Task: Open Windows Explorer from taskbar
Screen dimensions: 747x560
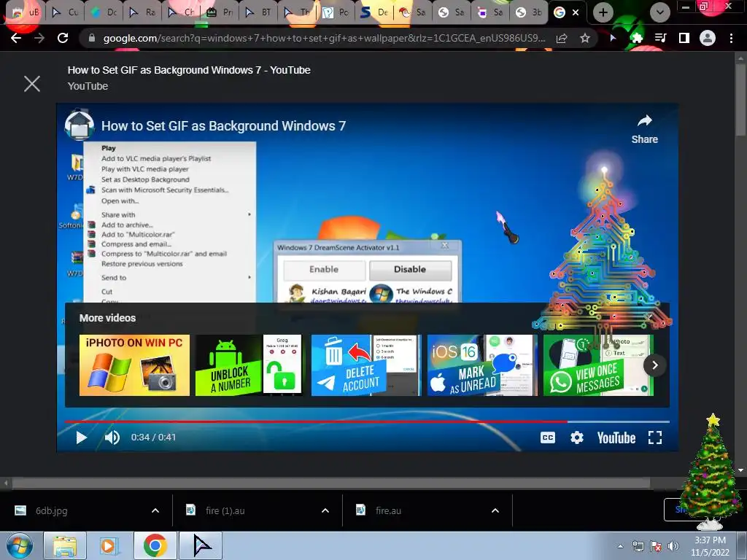Action: (x=65, y=545)
